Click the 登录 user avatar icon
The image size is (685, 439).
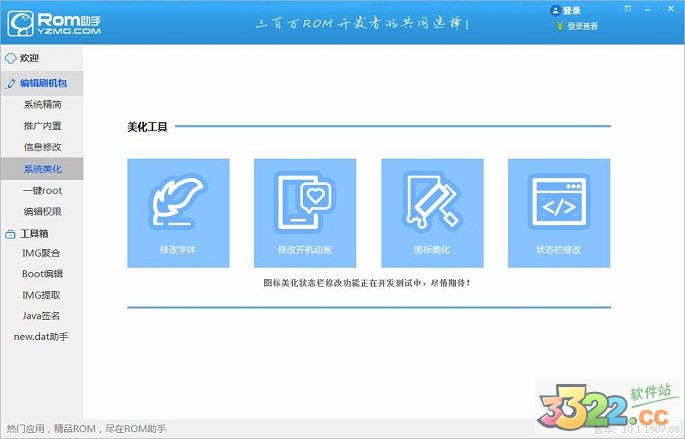tap(555, 10)
